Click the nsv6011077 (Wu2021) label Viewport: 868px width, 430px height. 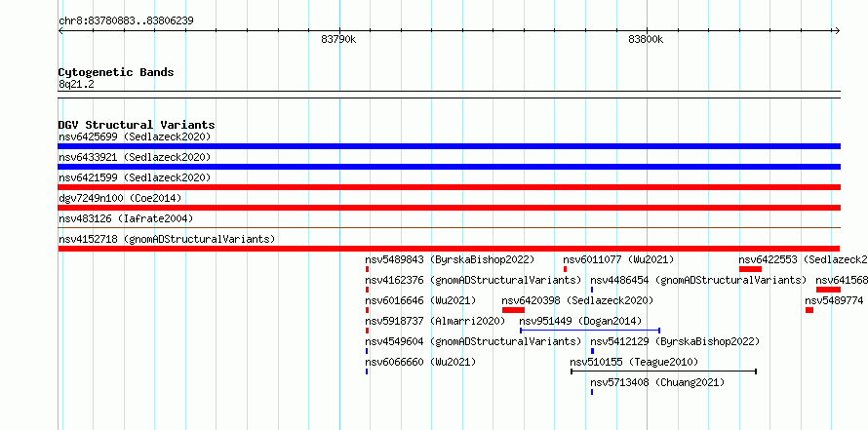pyautogui.click(x=618, y=259)
